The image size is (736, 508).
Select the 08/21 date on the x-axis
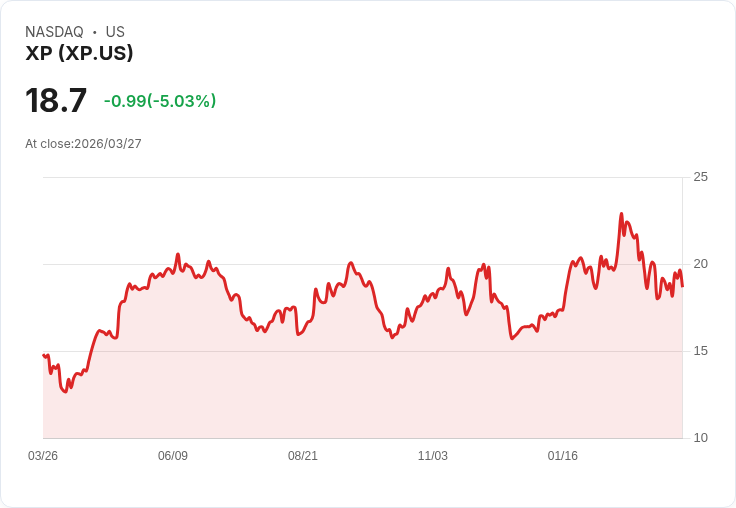[303, 456]
